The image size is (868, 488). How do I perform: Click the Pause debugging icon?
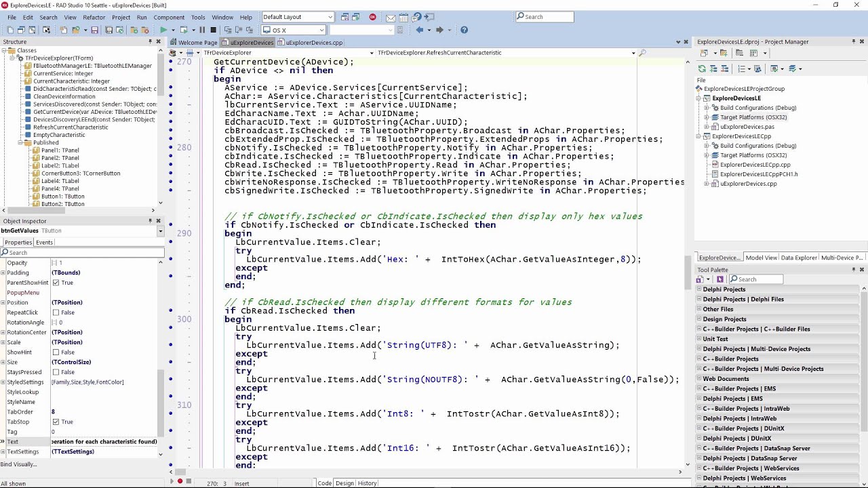pyautogui.click(x=202, y=30)
